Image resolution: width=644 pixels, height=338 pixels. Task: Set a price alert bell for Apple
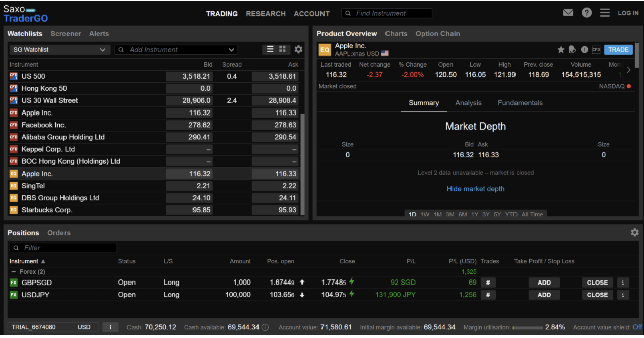[x=572, y=50]
